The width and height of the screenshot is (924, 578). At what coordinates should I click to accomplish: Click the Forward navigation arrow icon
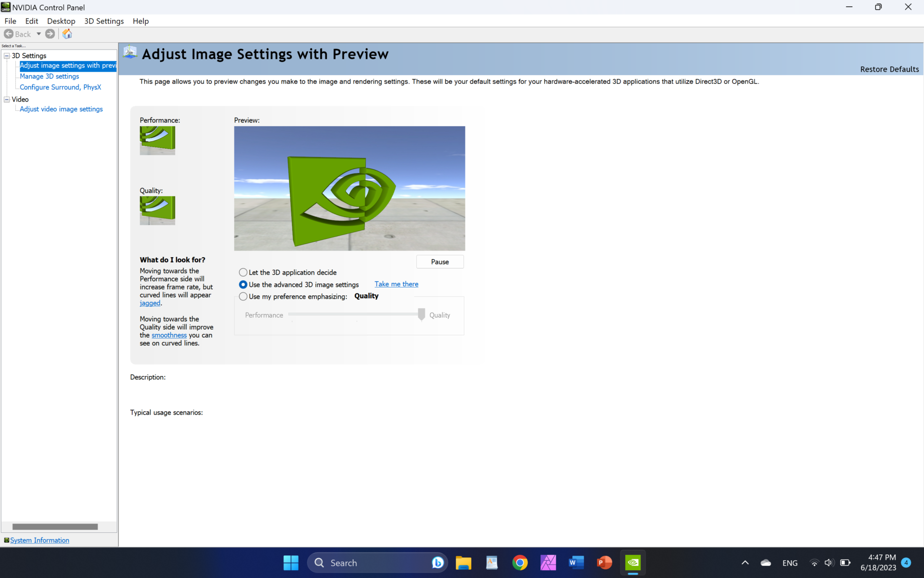[50, 34]
